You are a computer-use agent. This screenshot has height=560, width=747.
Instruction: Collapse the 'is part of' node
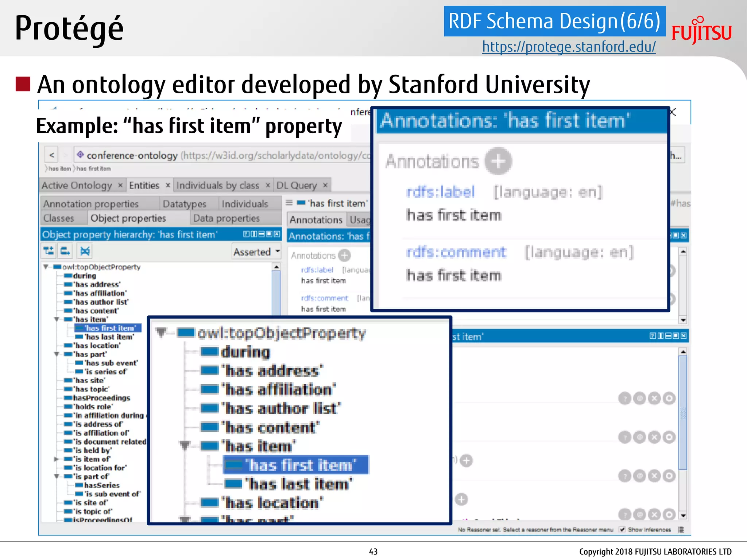tap(57, 477)
